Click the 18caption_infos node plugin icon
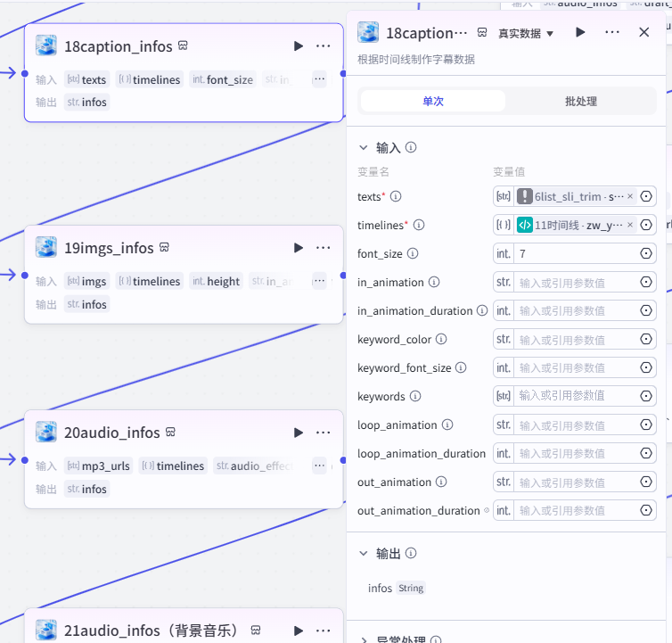The image size is (672, 643). [x=46, y=45]
